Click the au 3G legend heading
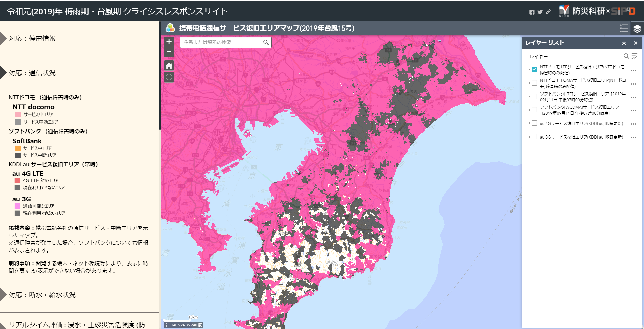The image size is (644, 329). click(21, 199)
